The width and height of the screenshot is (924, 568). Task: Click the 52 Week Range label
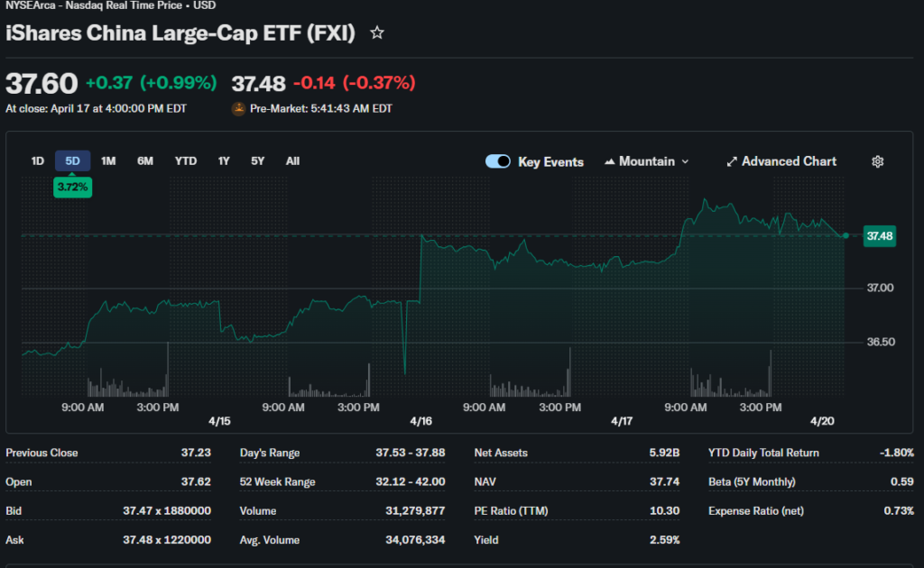(x=278, y=482)
